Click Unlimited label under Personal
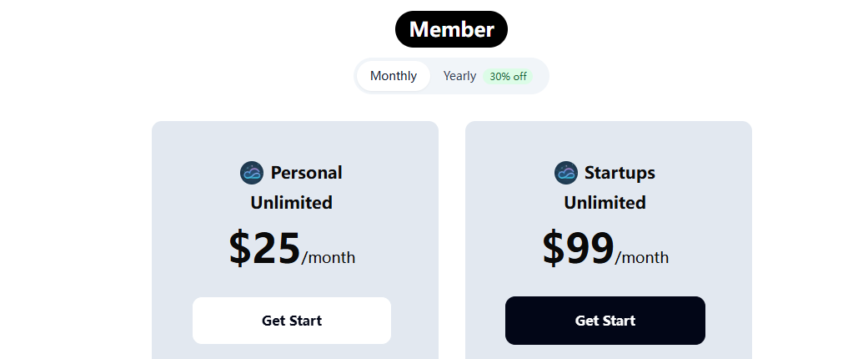 (292, 202)
